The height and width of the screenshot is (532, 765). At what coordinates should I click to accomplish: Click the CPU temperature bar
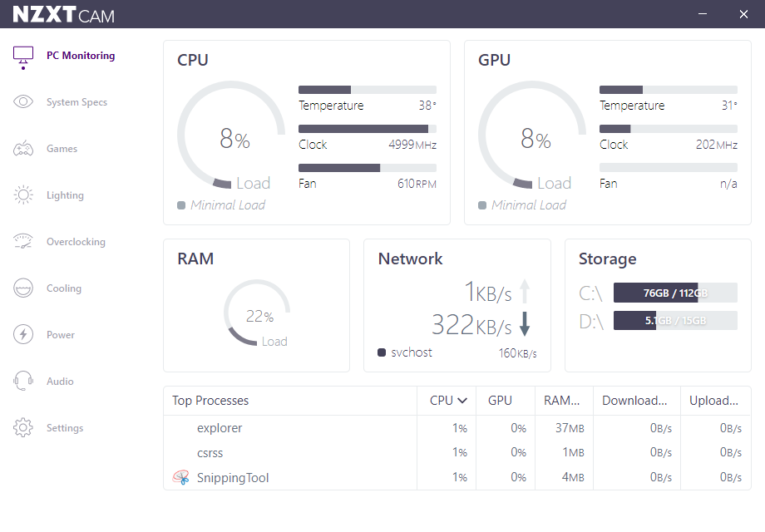point(368,90)
